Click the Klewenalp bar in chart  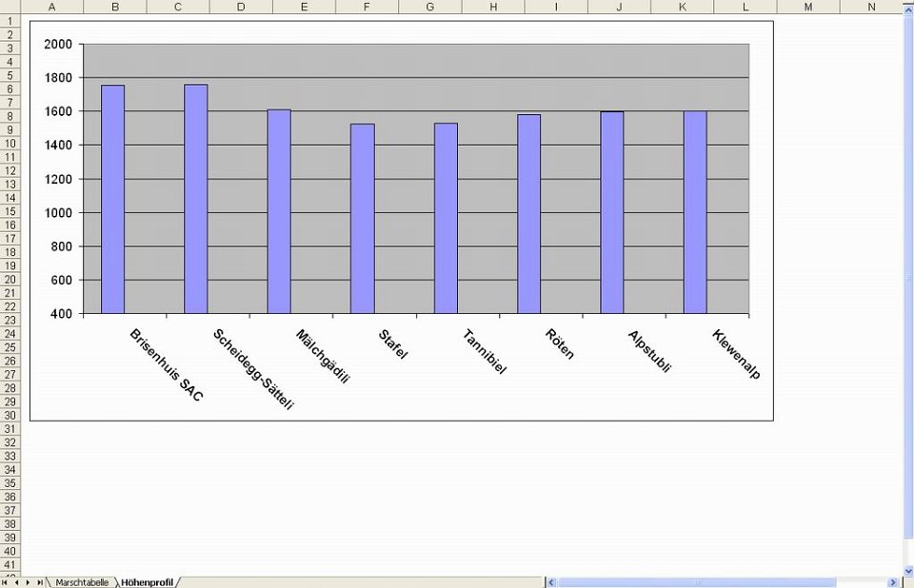pyautogui.click(x=695, y=212)
